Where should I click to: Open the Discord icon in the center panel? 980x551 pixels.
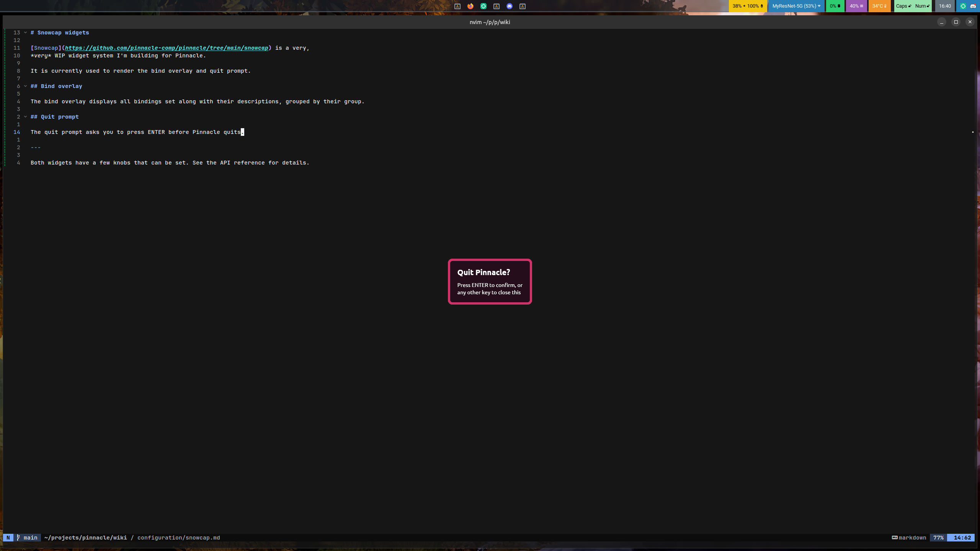(510, 6)
